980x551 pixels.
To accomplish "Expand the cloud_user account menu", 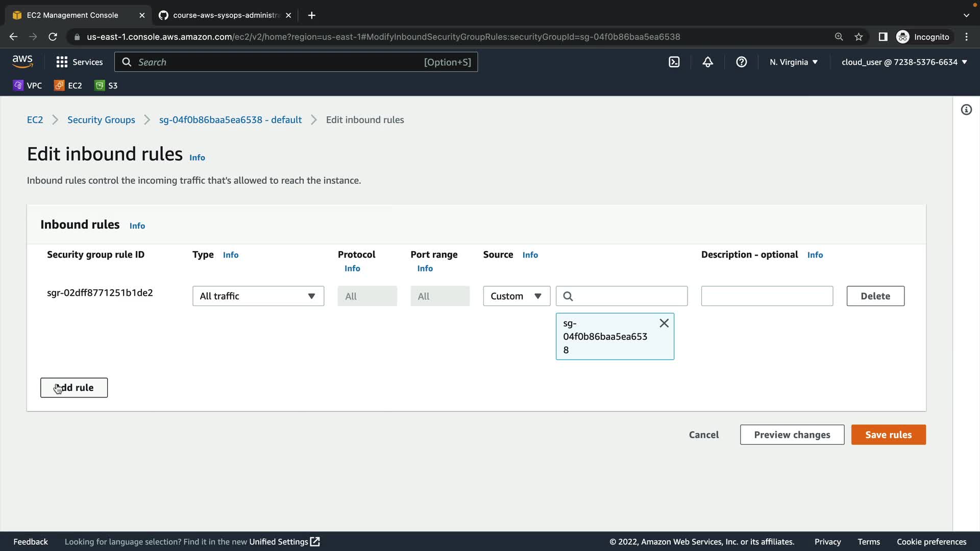I will [x=904, y=62].
